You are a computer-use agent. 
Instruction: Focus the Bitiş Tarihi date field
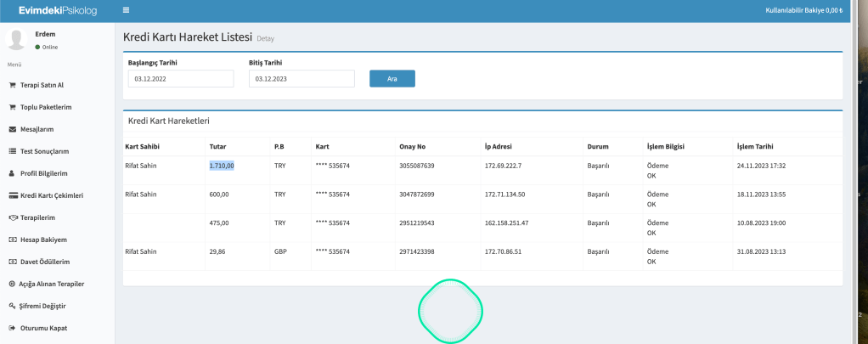[302, 79]
